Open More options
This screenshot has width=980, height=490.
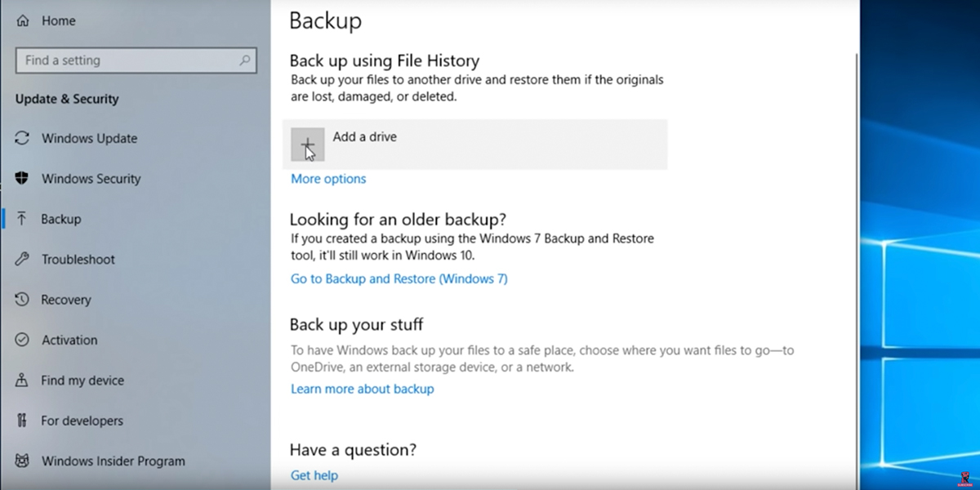click(327, 178)
